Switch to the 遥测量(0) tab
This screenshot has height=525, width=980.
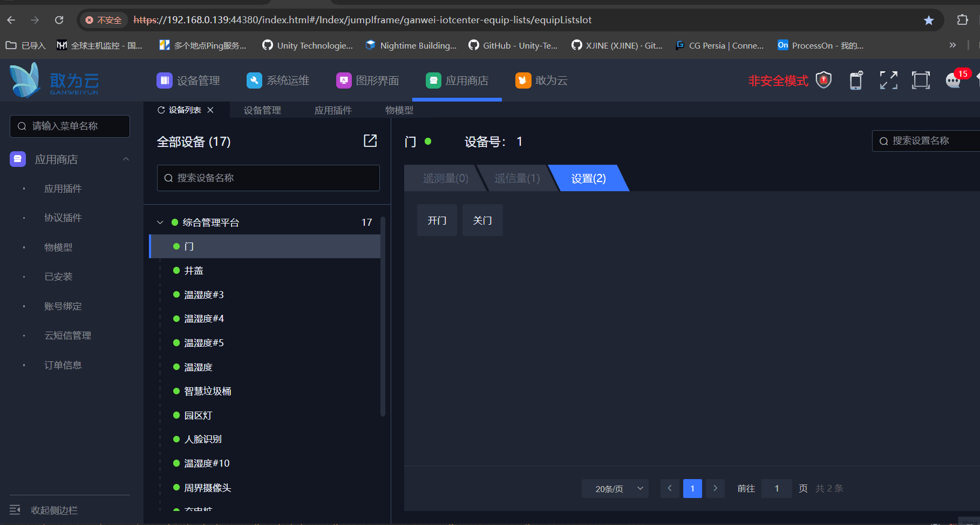coord(445,178)
